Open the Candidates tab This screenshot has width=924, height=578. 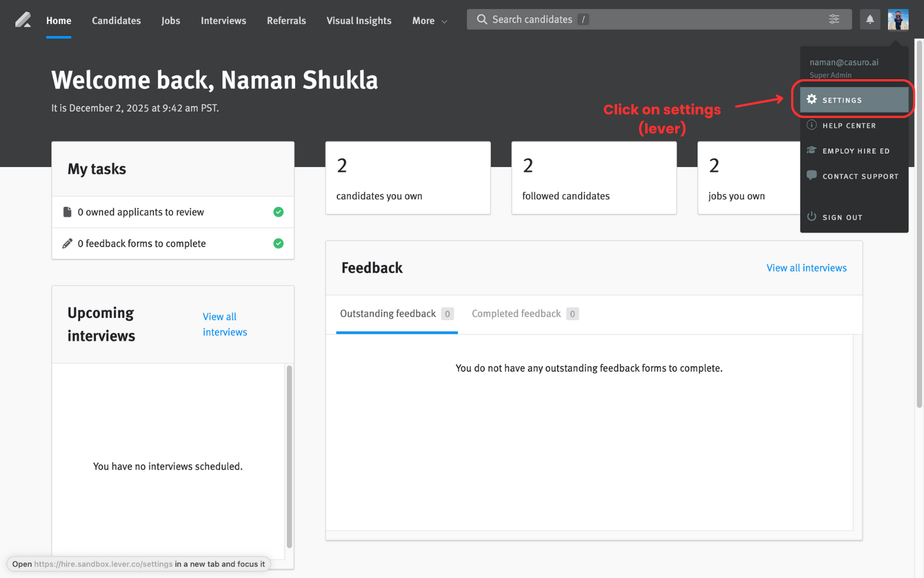pyautogui.click(x=116, y=21)
